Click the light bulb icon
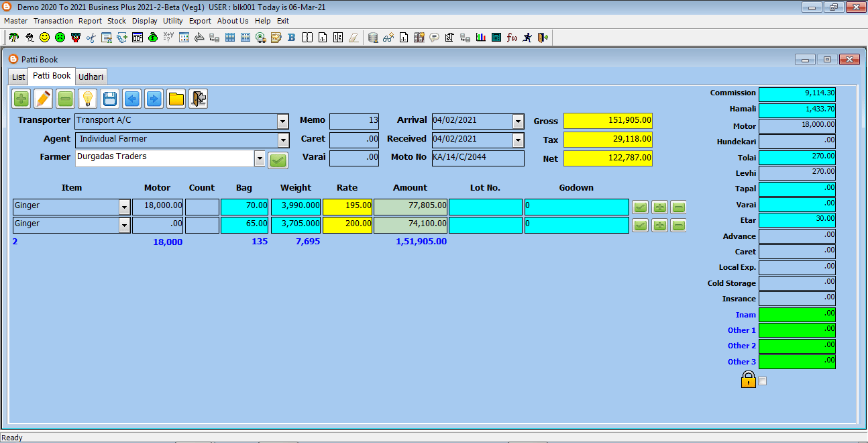868x443 pixels. [x=87, y=99]
